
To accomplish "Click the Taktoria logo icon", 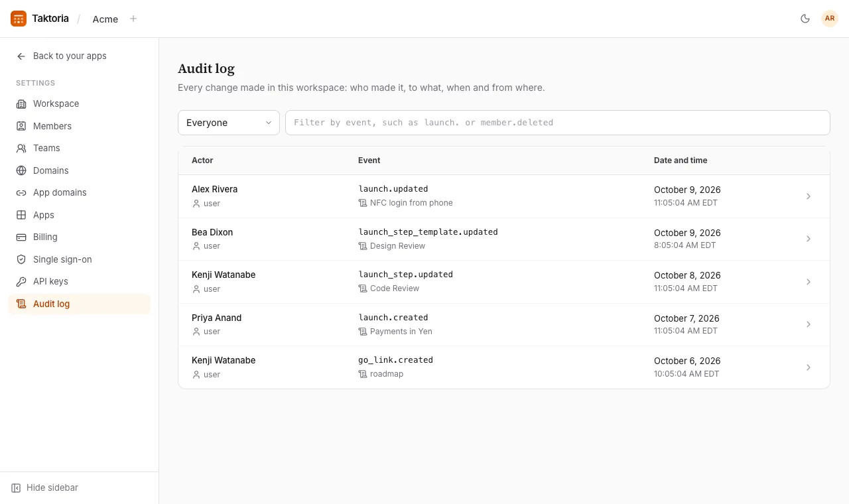I will pos(19,19).
